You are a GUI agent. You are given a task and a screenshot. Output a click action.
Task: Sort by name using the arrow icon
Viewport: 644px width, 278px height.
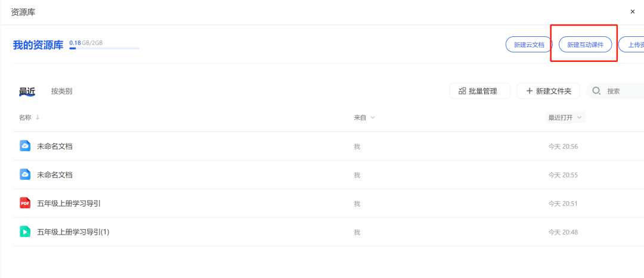(x=38, y=117)
